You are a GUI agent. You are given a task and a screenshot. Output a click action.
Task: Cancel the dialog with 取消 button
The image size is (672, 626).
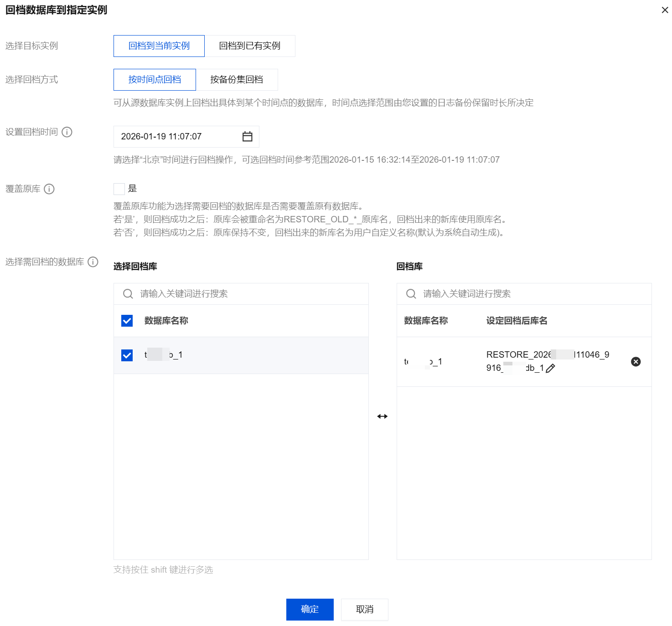(x=365, y=610)
